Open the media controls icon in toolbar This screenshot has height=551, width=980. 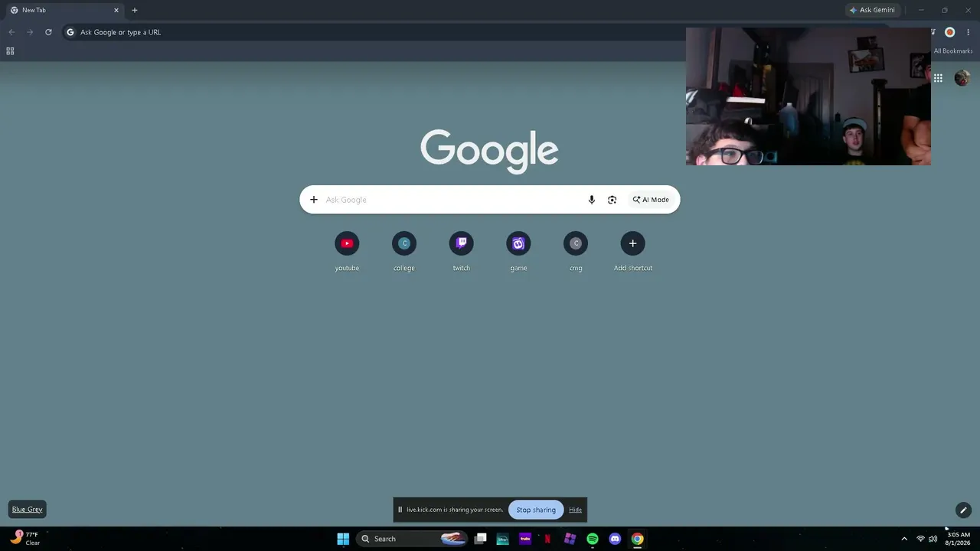coord(933,32)
